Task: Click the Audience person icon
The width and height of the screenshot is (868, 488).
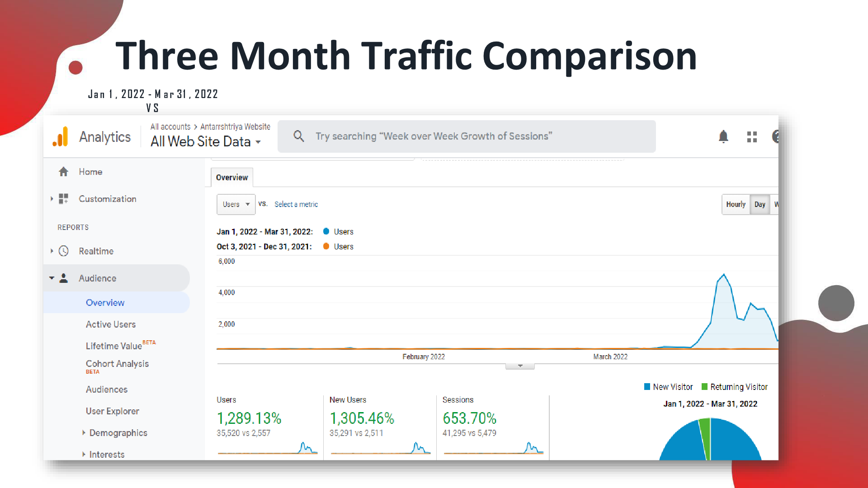Action: 64,278
